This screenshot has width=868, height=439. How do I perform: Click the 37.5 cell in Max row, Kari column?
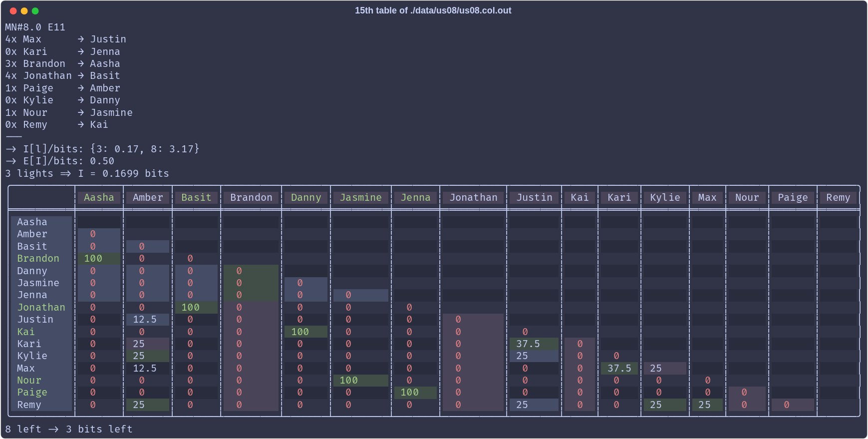coord(619,368)
